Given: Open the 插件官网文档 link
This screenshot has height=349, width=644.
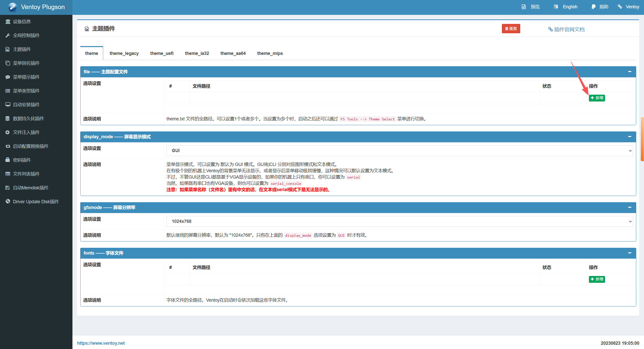Looking at the screenshot, I should pos(567,29).
